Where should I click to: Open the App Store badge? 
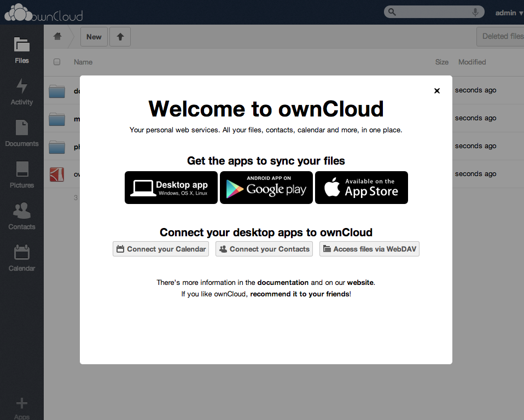coord(362,188)
